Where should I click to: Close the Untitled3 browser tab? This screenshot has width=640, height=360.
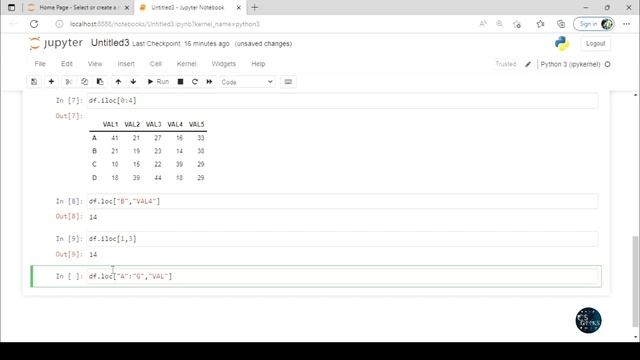tap(239, 8)
